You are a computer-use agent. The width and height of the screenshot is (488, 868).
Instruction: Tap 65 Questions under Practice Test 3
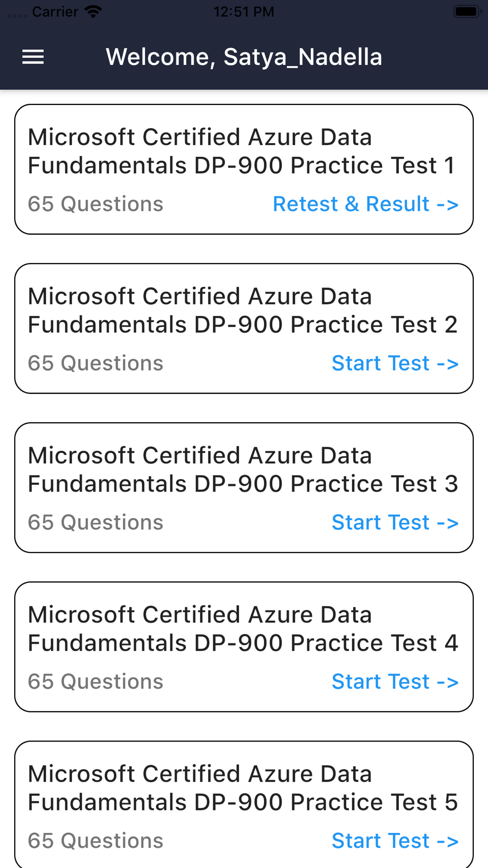tap(95, 522)
